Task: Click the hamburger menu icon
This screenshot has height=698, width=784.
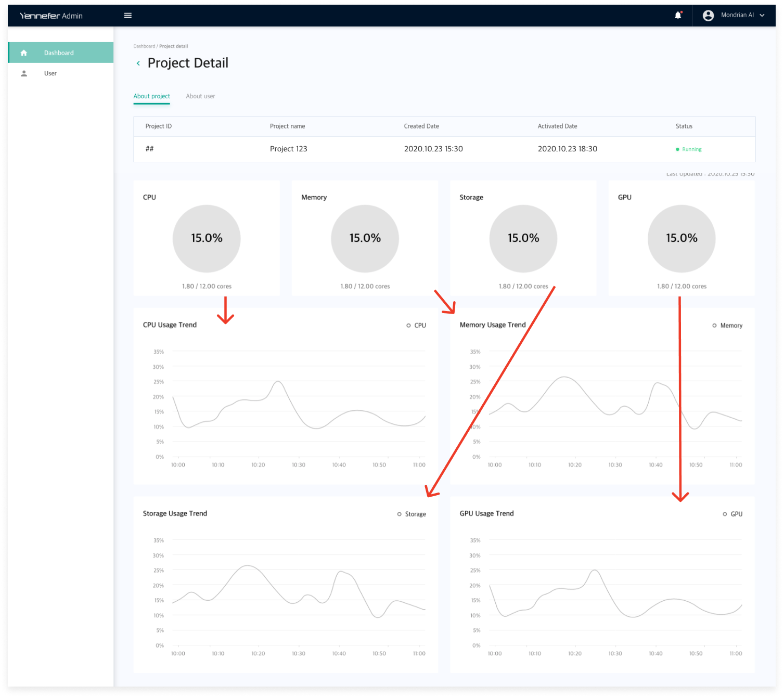Action: pyautogui.click(x=128, y=16)
